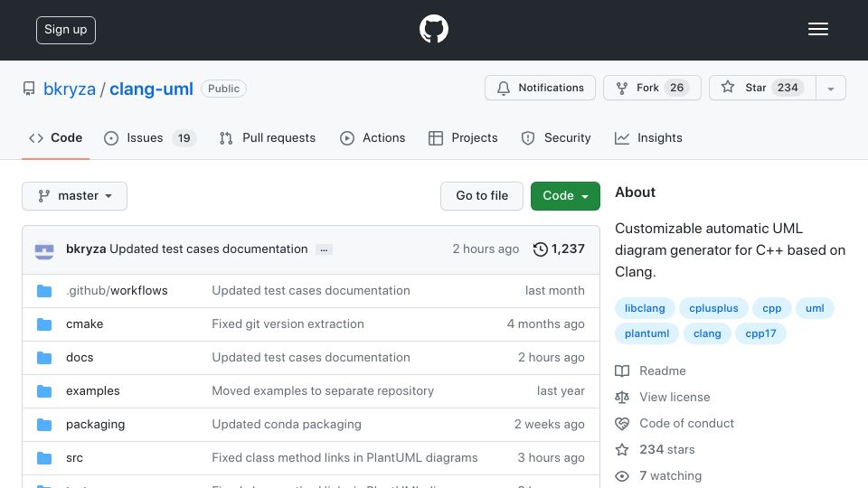
Task: Click the license scales icon
Action: coord(622,398)
